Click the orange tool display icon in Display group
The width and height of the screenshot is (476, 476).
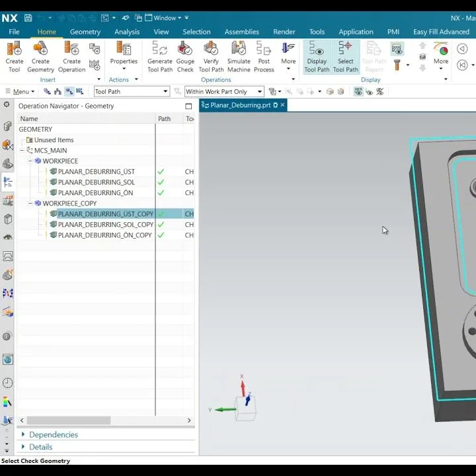point(397,65)
